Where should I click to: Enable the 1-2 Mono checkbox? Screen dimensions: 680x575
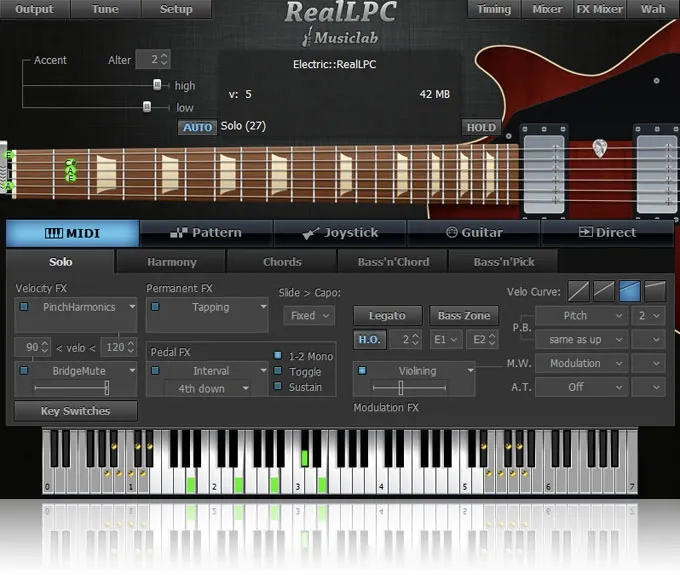(x=278, y=356)
